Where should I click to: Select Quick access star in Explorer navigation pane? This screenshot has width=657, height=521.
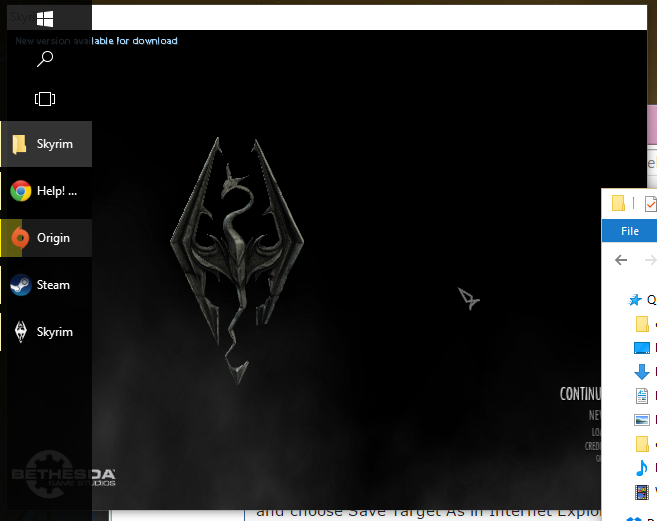point(635,300)
